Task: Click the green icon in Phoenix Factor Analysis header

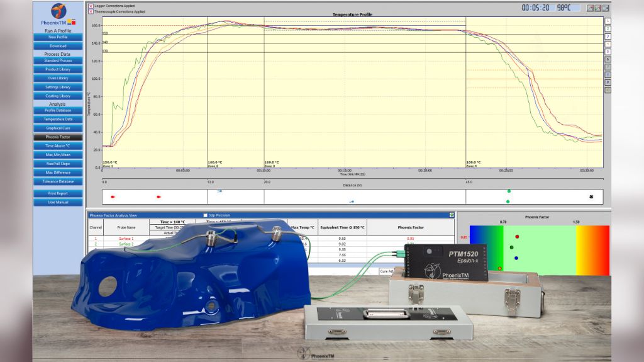Action: point(452,215)
